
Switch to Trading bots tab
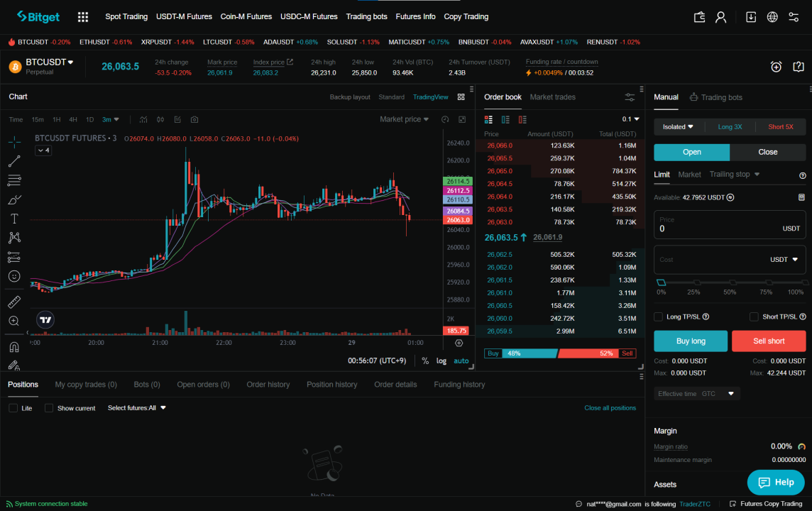(x=715, y=97)
